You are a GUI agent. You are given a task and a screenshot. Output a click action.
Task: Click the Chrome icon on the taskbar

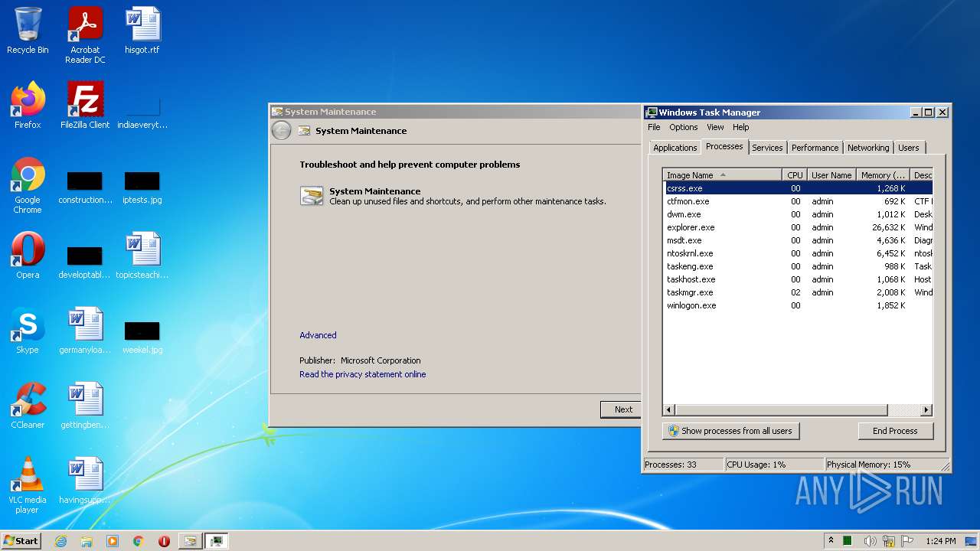click(139, 541)
